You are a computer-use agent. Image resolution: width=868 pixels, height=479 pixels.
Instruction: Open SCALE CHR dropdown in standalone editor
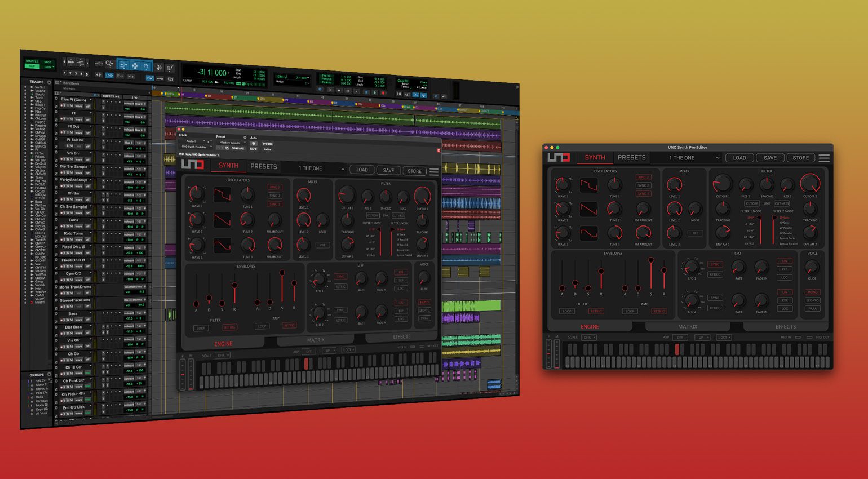point(589,338)
